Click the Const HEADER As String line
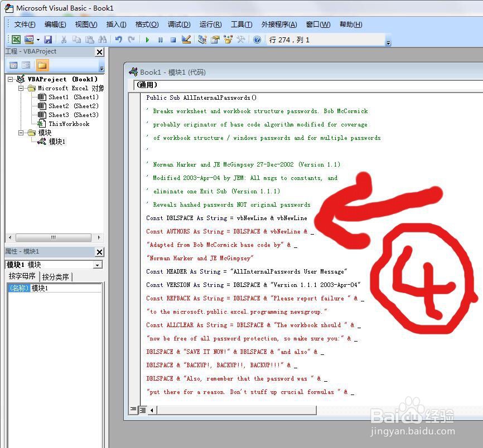 click(247, 272)
